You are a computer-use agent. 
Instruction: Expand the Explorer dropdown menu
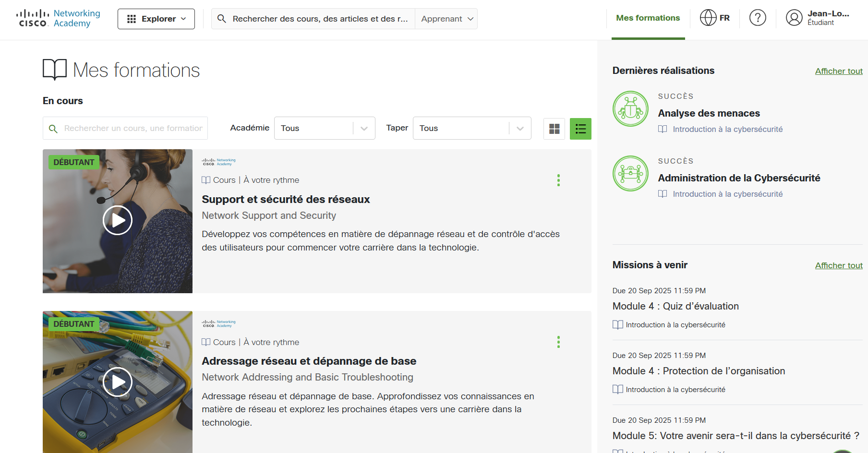pyautogui.click(x=156, y=19)
